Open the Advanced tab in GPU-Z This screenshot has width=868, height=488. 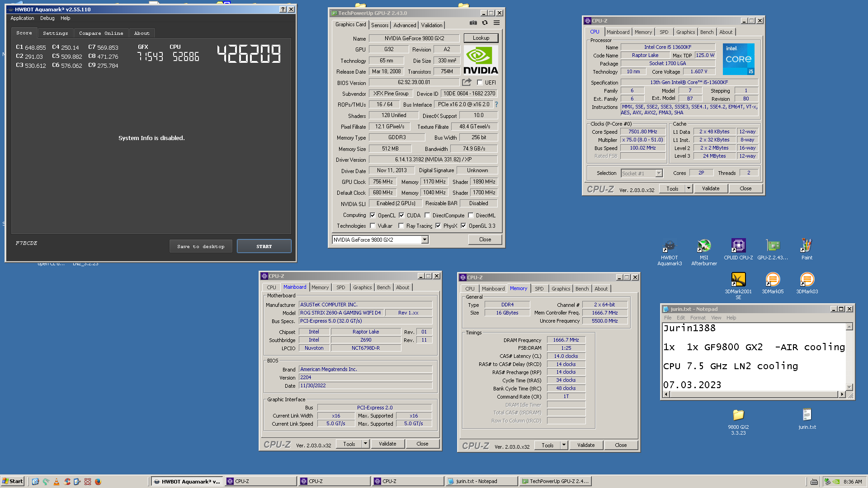[405, 25]
